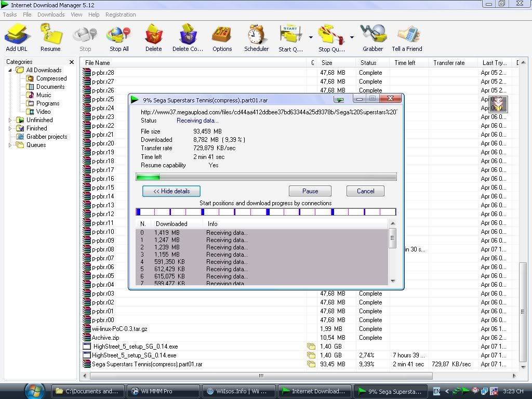This screenshot has width=532, height=399.
Task: Select the Music category
Action: pos(38,95)
